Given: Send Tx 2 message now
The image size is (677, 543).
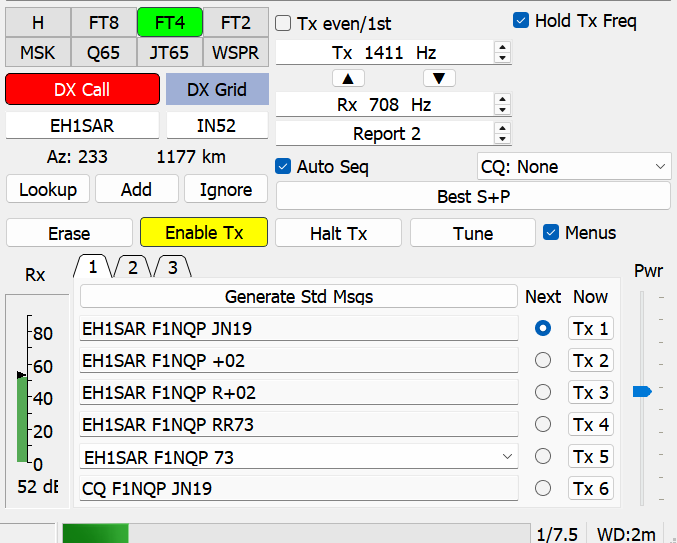Looking at the screenshot, I should point(591,360).
